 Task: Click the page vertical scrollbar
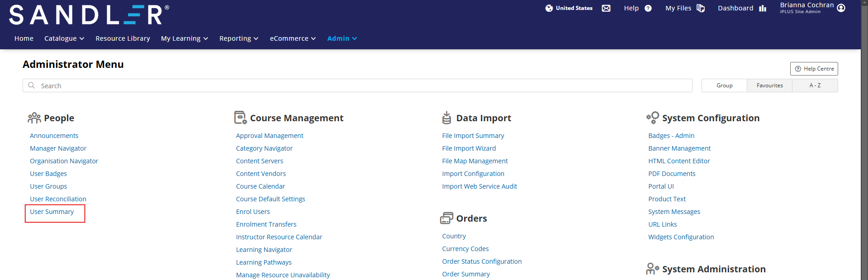tap(864, 136)
